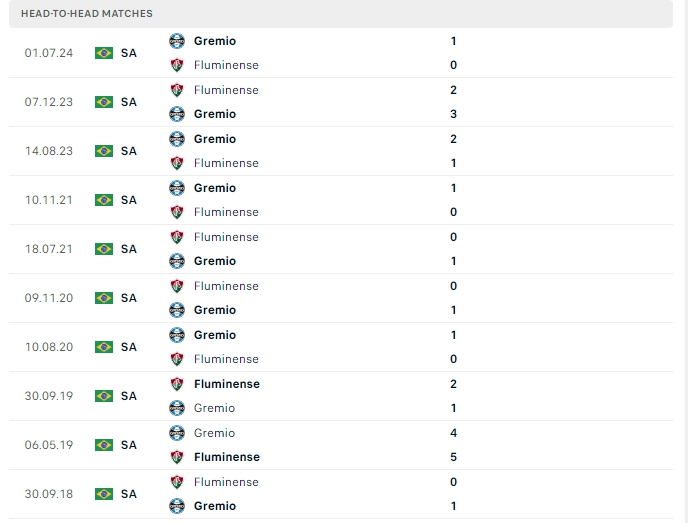This screenshot has width=688, height=523.
Task: Click Brazil flag on 30.09.18 row
Action: click(x=104, y=494)
